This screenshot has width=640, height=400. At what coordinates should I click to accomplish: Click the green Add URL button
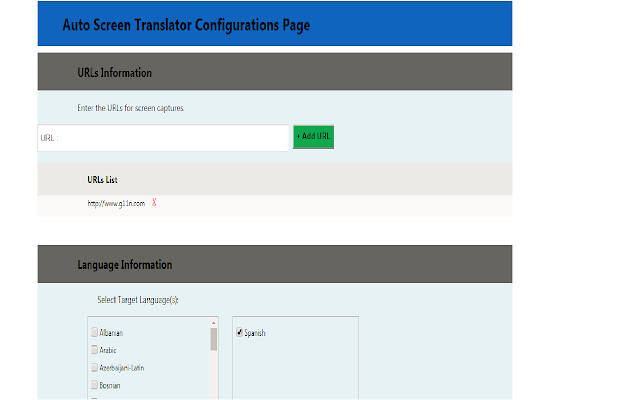click(x=313, y=137)
